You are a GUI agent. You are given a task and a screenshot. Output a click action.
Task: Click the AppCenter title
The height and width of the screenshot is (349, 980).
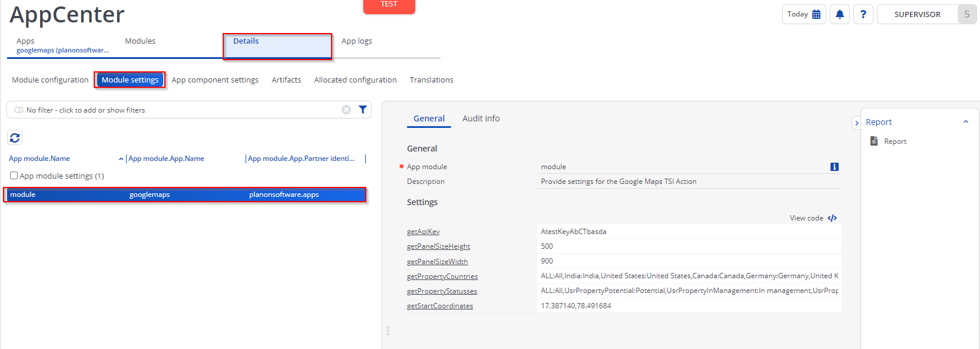67,15
